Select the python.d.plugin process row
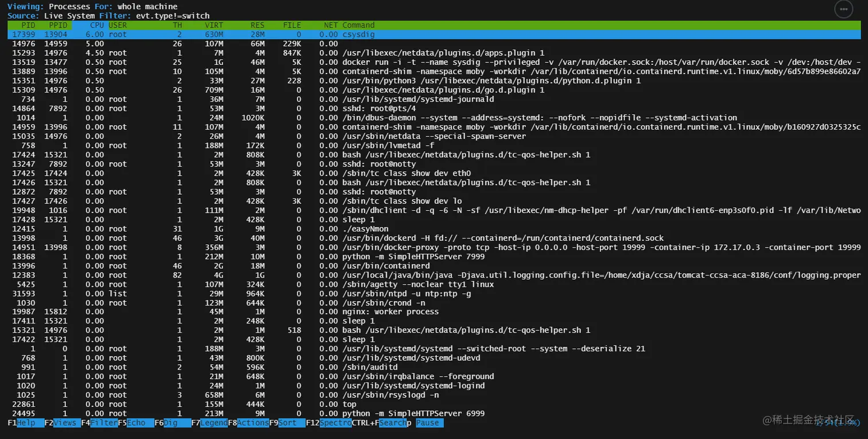Screen dimensions: 868x439 coord(434,80)
